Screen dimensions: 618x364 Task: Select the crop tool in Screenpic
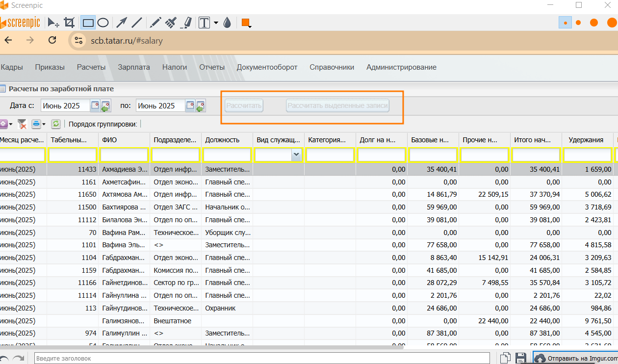pyautogui.click(x=69, y=23)
